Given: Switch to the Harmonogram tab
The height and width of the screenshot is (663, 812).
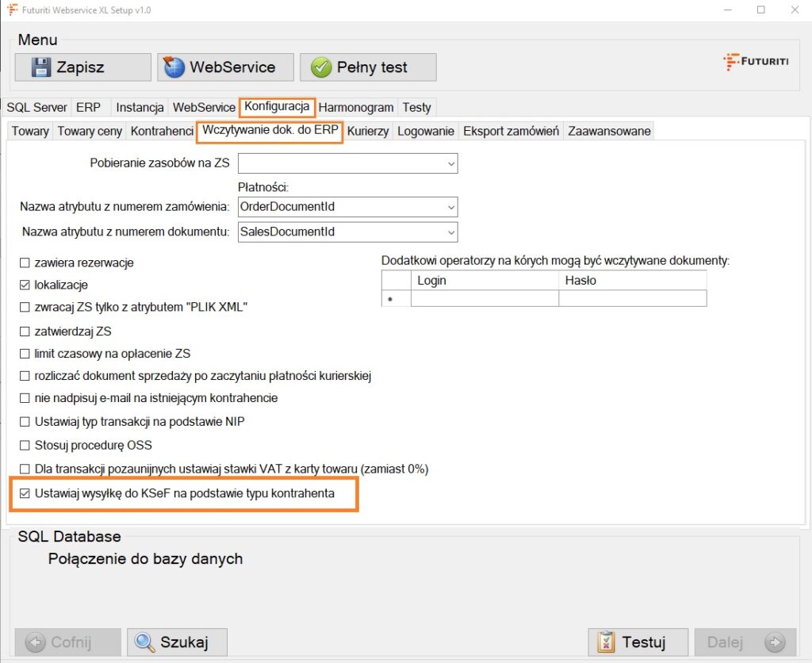Looking at the screenshot, I should coord(356,107).
